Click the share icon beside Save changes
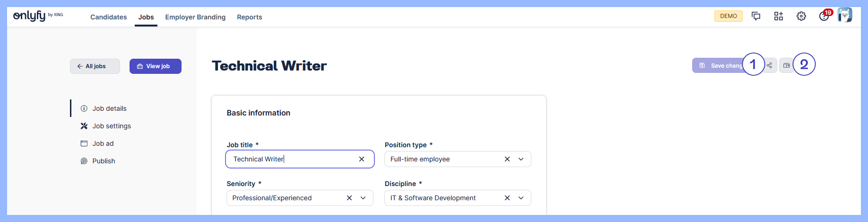The width and height of the screenshot is (868, 222). pos(770,65)
